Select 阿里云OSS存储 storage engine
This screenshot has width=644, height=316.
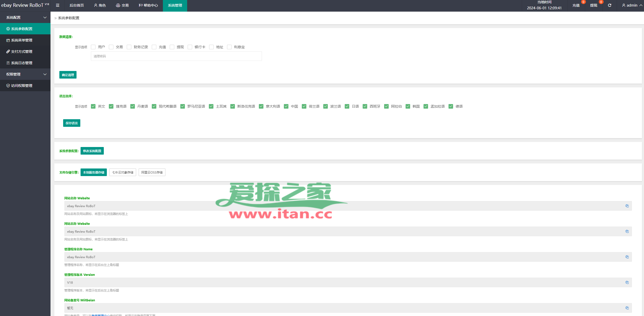click(x=152, y=172)
